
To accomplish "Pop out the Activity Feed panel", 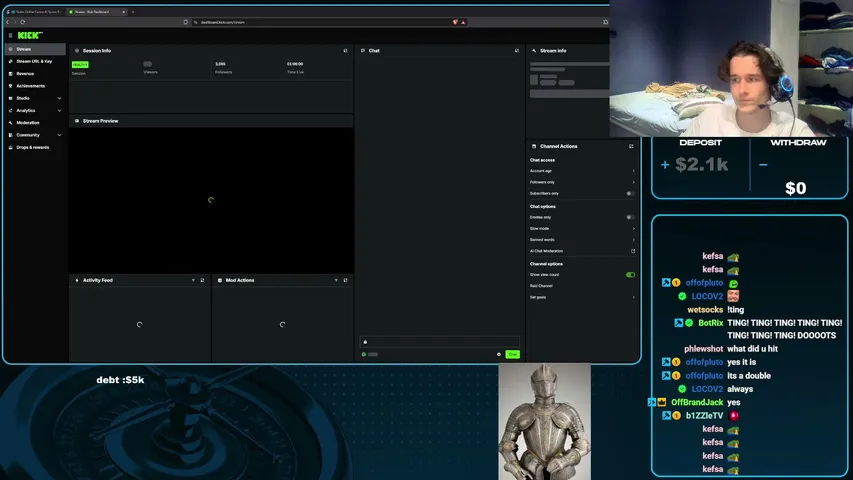I will 202,280.
